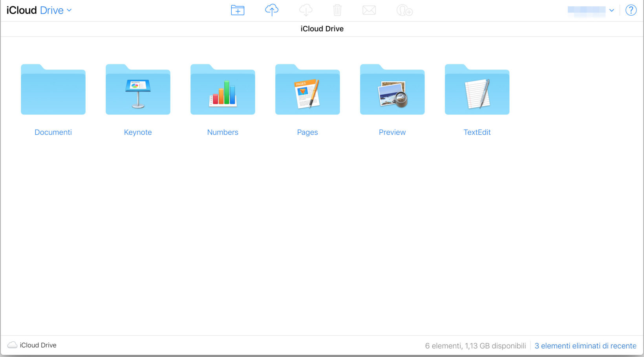Click the Numbers folder name
The width and height of the screenshot is (644, 357).
pyautogui.click(x=223, y=132)
